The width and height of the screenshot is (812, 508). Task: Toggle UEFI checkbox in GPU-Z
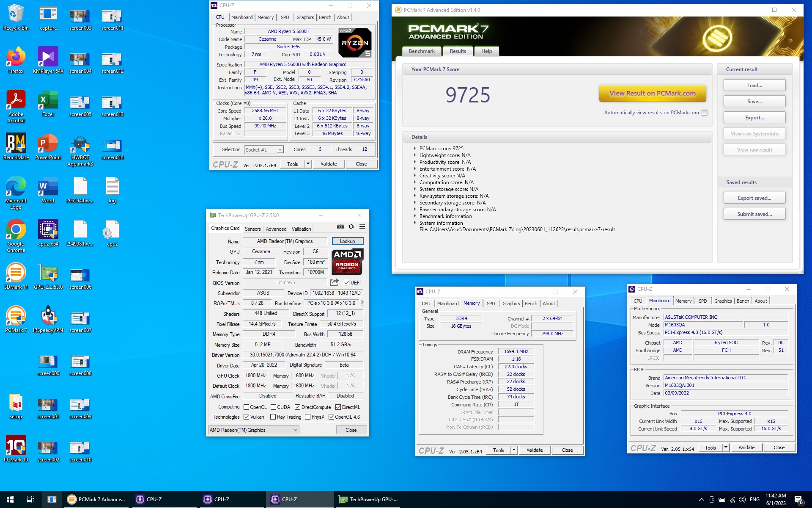(346, 283)
